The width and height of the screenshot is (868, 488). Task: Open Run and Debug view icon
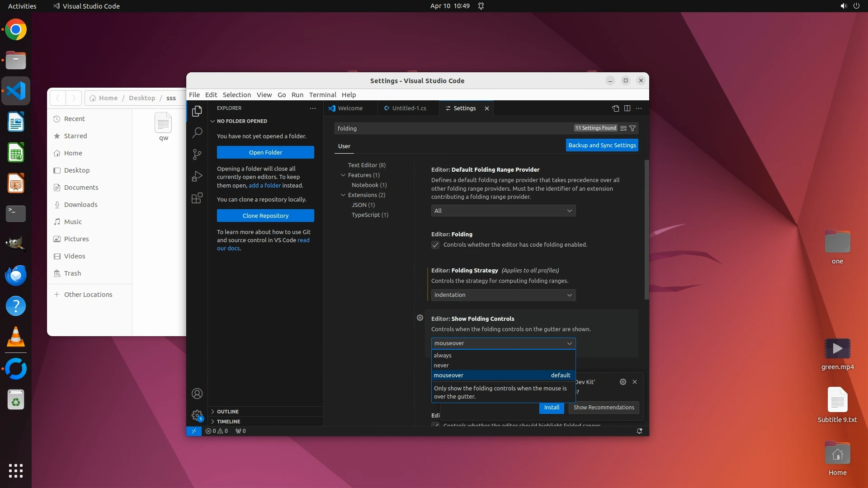(x=197, y=176)
